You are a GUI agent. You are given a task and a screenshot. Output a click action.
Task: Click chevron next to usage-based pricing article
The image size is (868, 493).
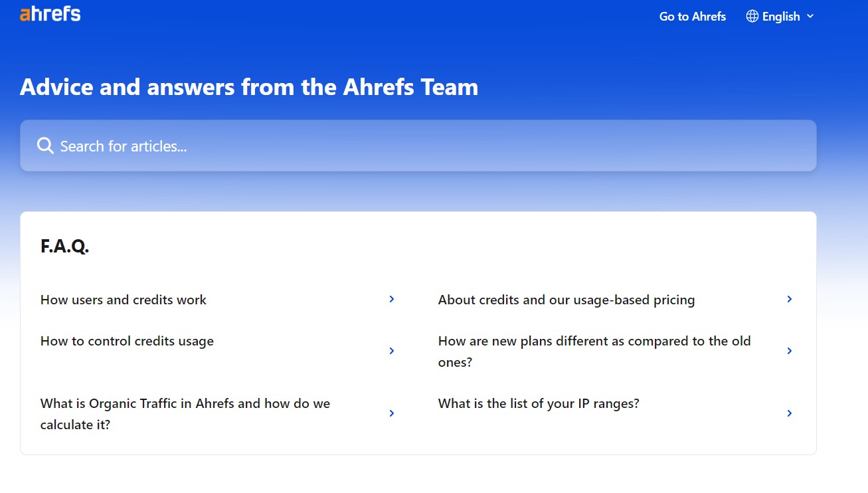pos(790,299)
